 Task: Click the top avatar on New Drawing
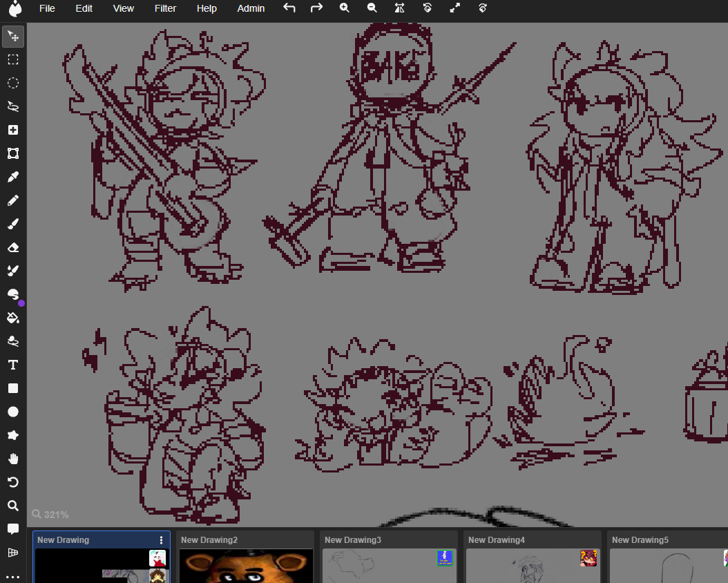157,558
